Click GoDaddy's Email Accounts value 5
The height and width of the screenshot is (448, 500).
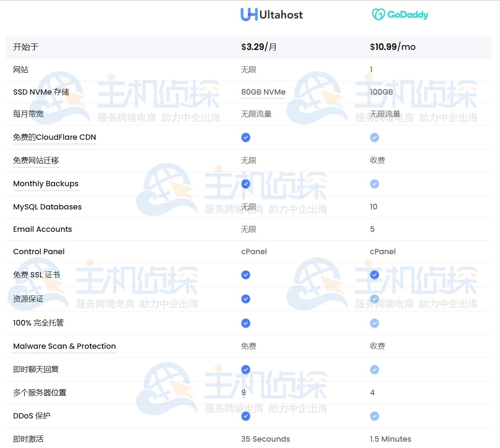(x=372, y=229)
